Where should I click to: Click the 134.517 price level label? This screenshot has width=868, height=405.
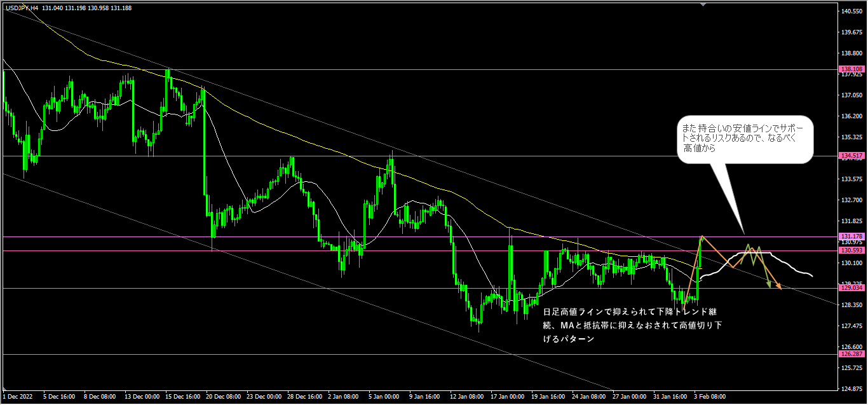coord(850,156)
